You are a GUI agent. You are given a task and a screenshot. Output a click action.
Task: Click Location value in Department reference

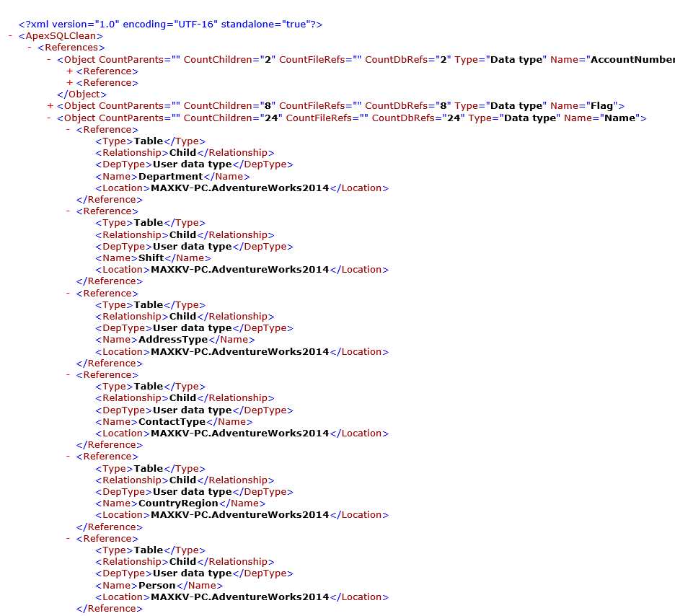coord(239,188)
